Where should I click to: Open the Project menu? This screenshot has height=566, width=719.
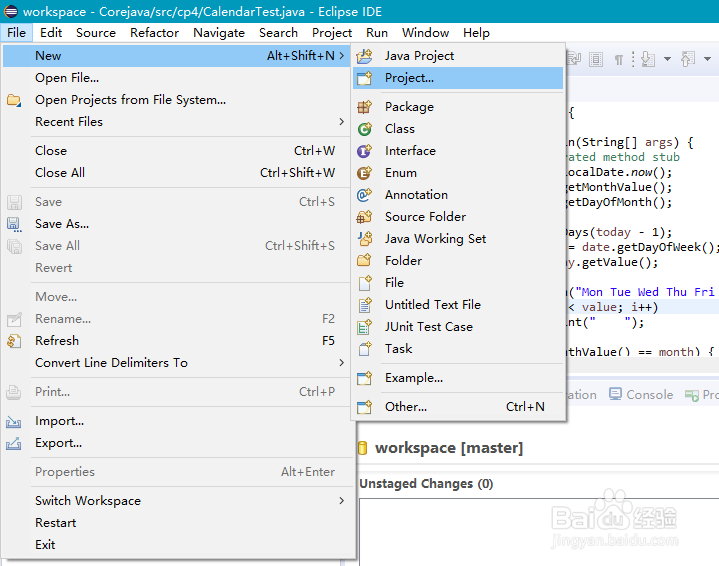(x=332, y=33)
